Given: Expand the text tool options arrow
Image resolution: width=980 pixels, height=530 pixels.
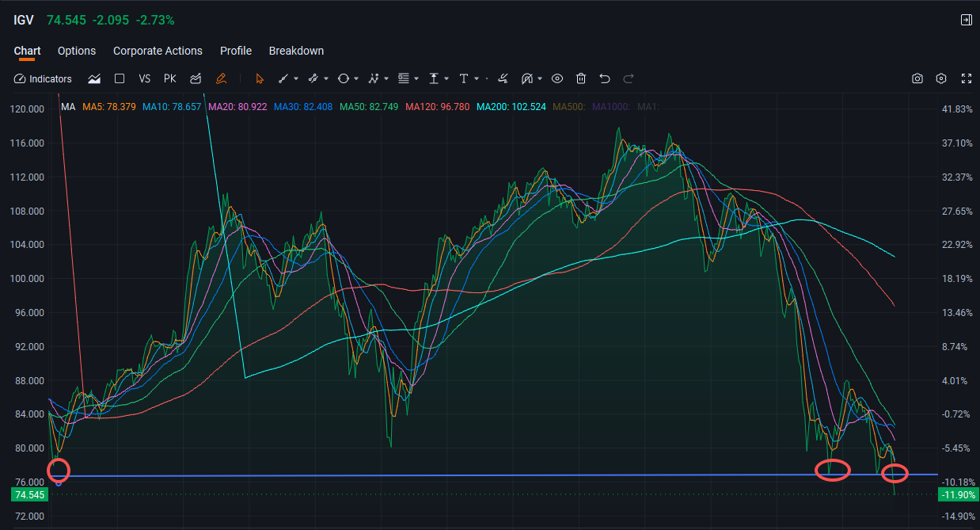Looking at the screenshot, I should point(477,78).
